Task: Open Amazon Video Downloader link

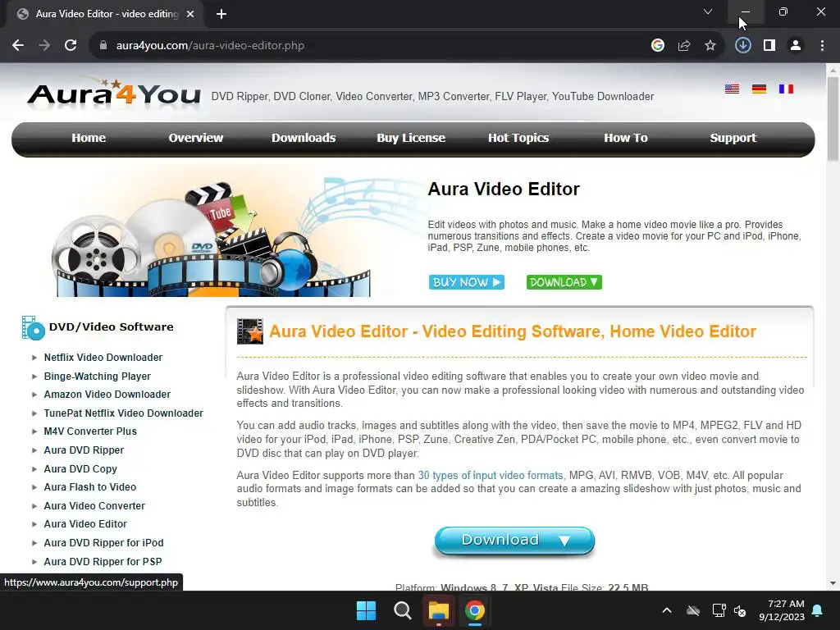Action: [x=107, y=395]
